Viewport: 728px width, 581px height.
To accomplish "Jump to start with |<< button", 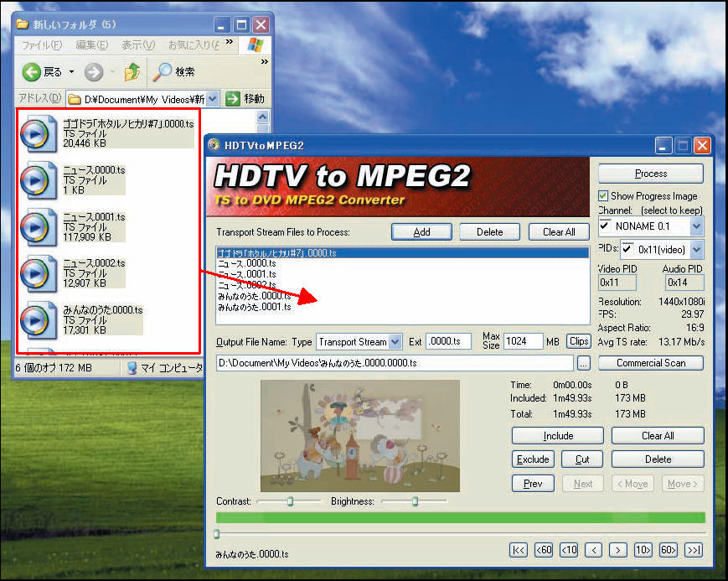I will click(519, 550).
